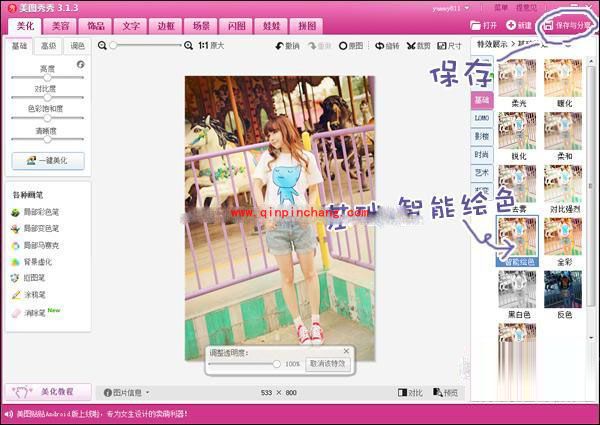Click the 一键美化 button

(48, 160)
